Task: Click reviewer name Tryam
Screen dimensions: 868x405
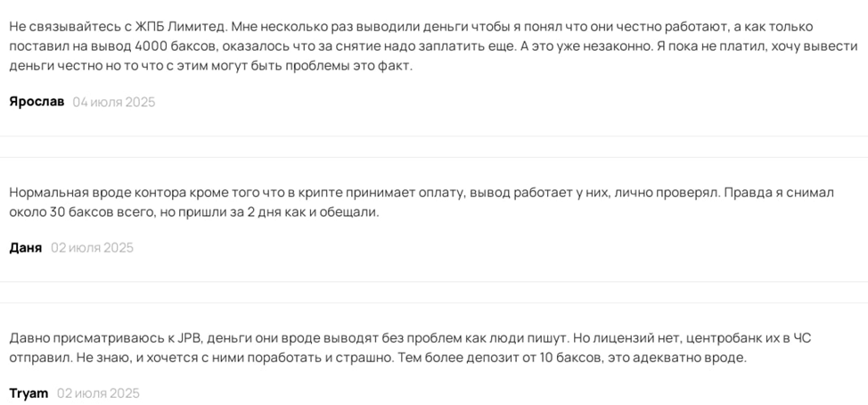Action: pos(29,393)
